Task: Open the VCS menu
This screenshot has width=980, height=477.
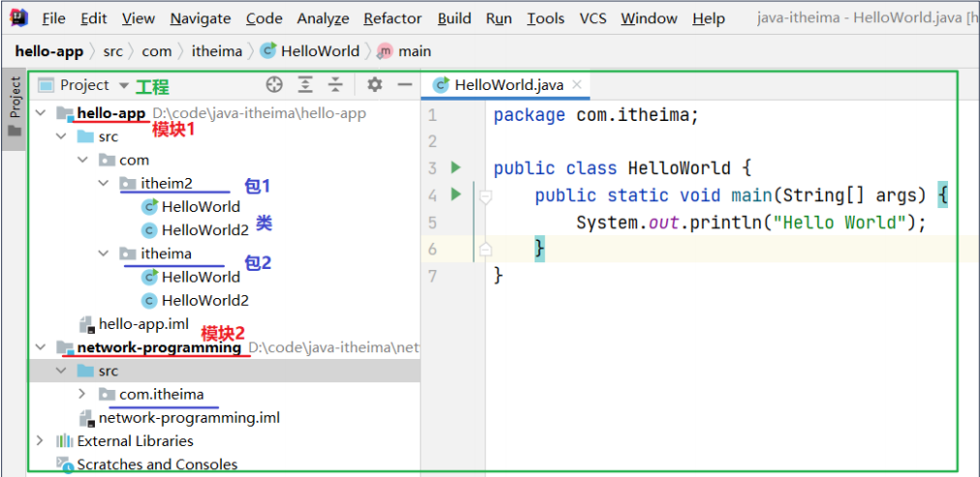Action: (x=593, y=18)
